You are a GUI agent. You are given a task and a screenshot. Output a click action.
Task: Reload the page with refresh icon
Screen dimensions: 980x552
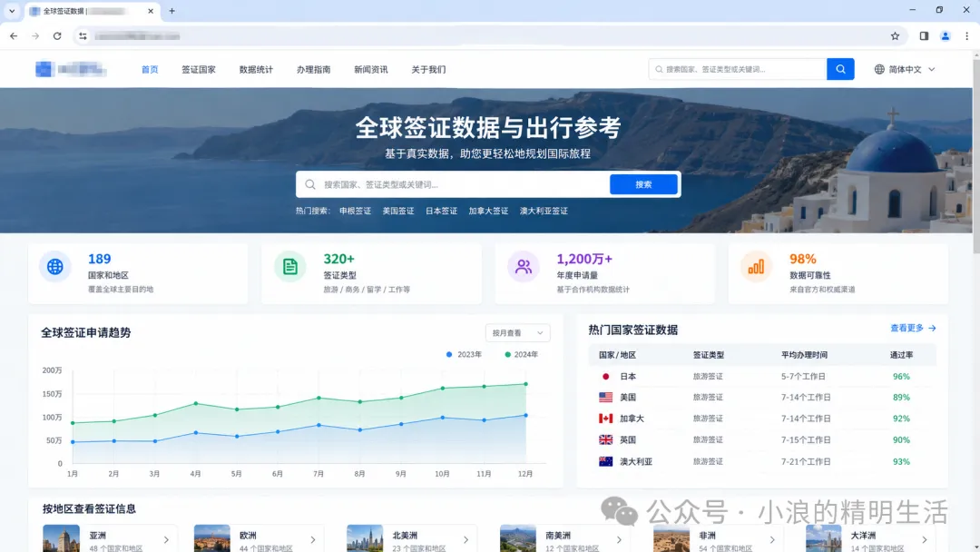(x=57, y=36)
